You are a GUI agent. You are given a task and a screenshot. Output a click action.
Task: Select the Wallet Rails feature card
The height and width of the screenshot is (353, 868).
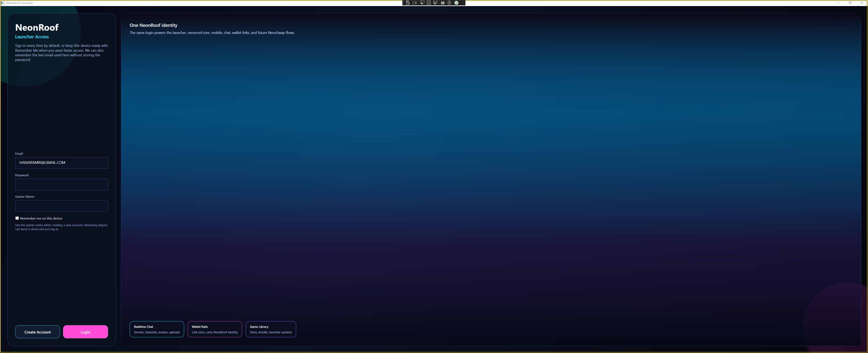pos(215,329)
